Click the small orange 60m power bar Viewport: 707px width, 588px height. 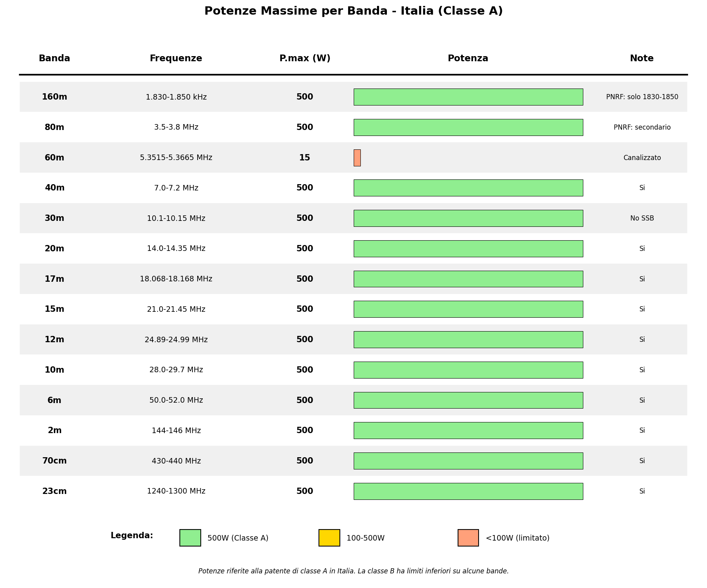click(357, 158)
